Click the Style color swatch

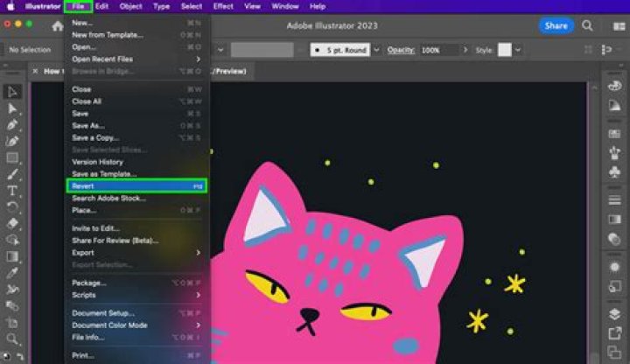[x=505, y=50]
